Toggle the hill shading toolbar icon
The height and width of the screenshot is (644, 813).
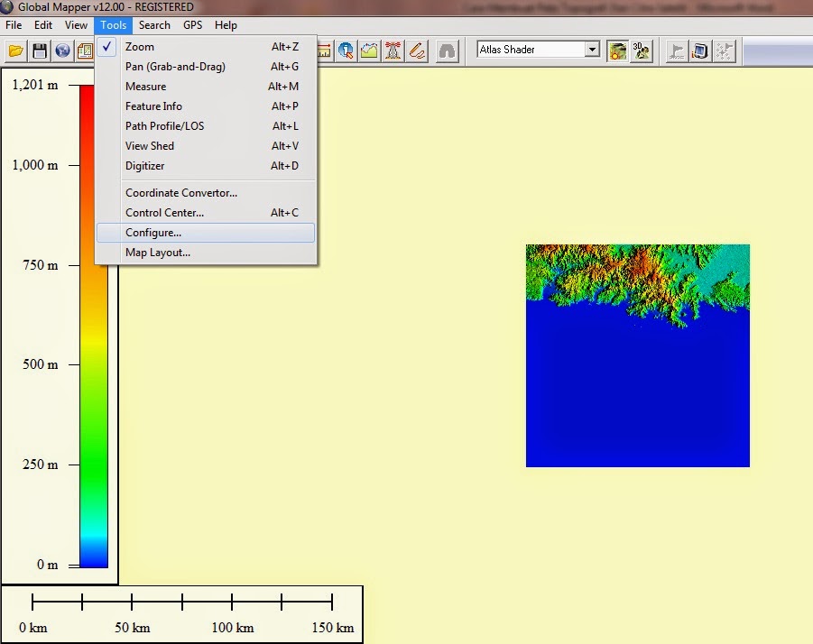pos(617,51)
